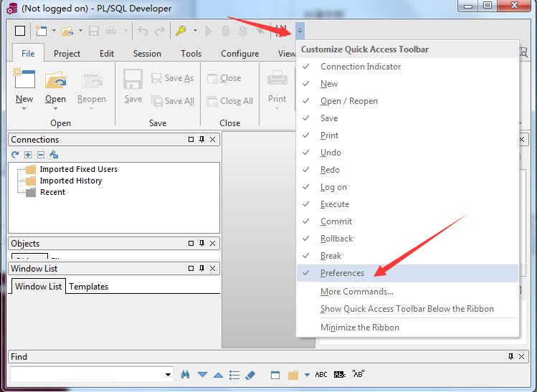Switch to the Session ribbon tab
The width and height of the screenshot is (537, 392).
pyautogui.click(x=147, y=53)
